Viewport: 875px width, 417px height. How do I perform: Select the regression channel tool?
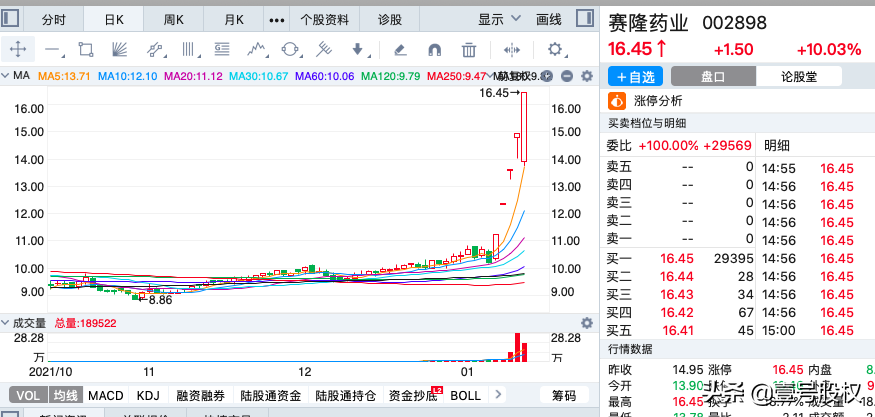pyautogui.click(x=156, y=50)
